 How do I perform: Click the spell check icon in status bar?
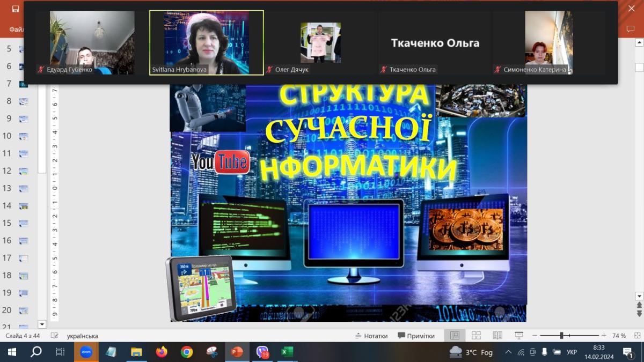pos(54,336)
